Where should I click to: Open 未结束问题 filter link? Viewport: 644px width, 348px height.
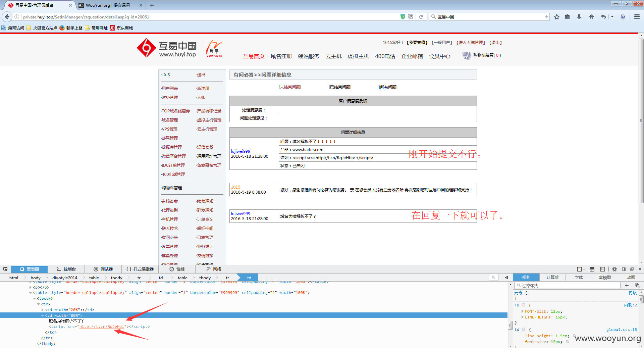290,87
